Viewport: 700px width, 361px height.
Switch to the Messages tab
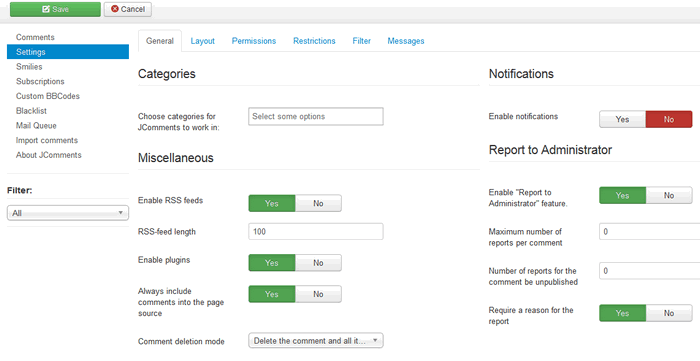pyautogui.click(x=406, y=41)
